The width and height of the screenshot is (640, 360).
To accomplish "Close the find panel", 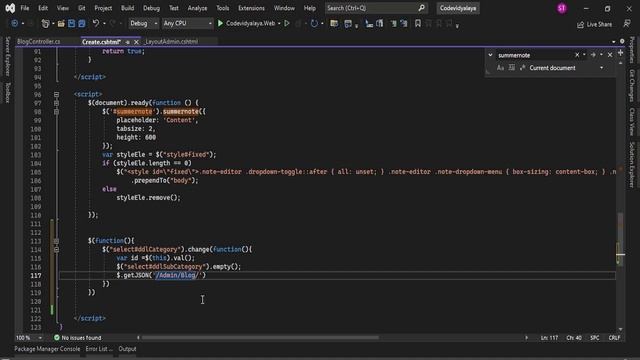I will [x=610, y=55].
